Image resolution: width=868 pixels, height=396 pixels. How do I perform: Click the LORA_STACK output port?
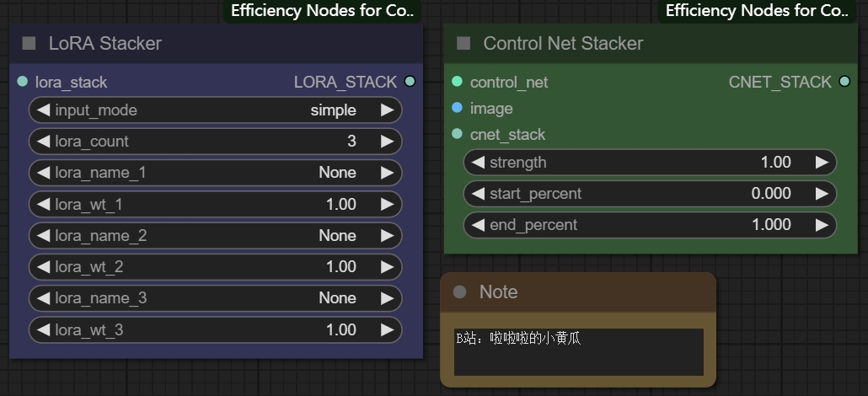410,82
